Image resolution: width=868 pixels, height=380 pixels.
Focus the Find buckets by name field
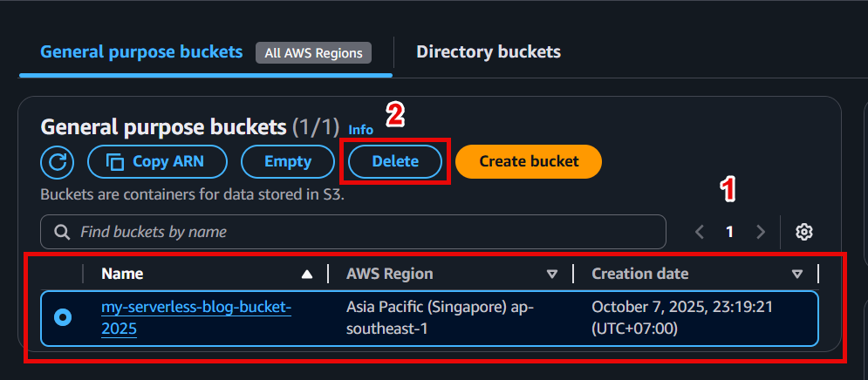click(x=352, y=232)
